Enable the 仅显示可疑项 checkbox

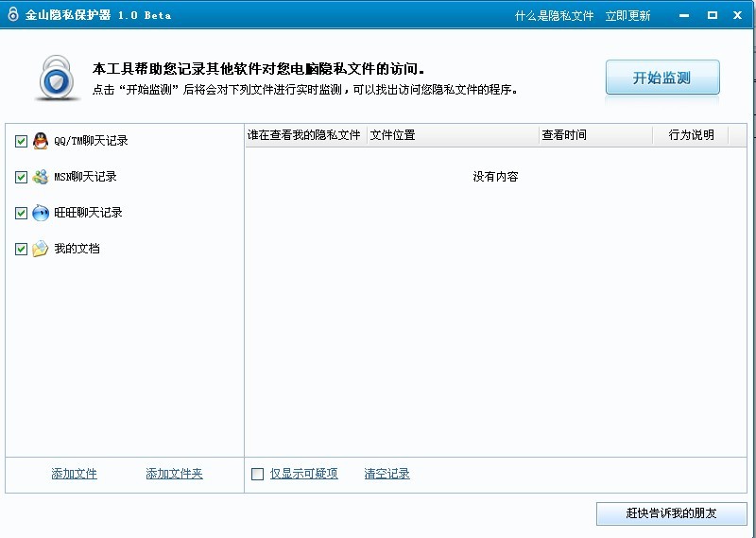pyautogui.click(x=257, y=475)
